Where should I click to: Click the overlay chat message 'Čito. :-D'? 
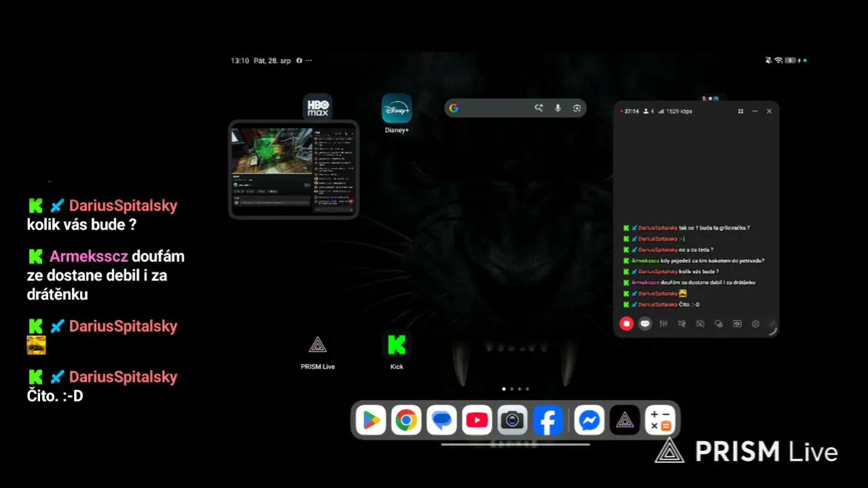55,396
